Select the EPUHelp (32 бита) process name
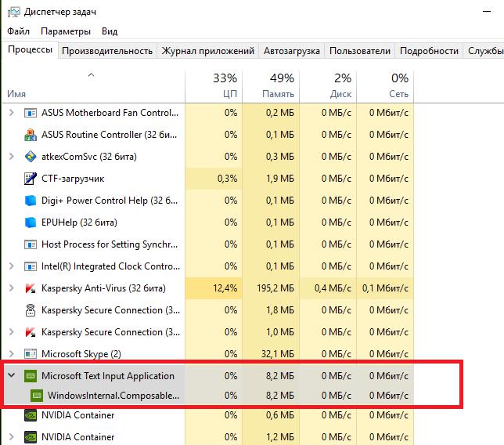504x445 pixels. tap(79, 222)
